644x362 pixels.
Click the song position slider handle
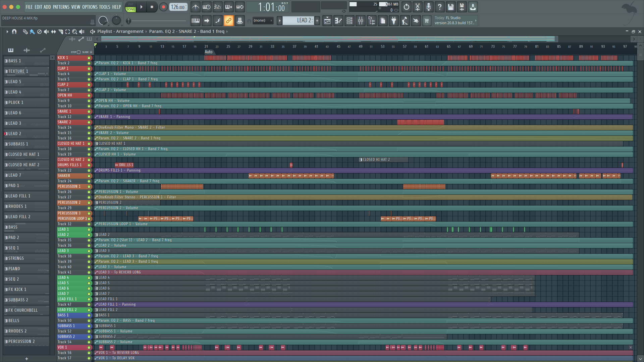click(128, 21)
